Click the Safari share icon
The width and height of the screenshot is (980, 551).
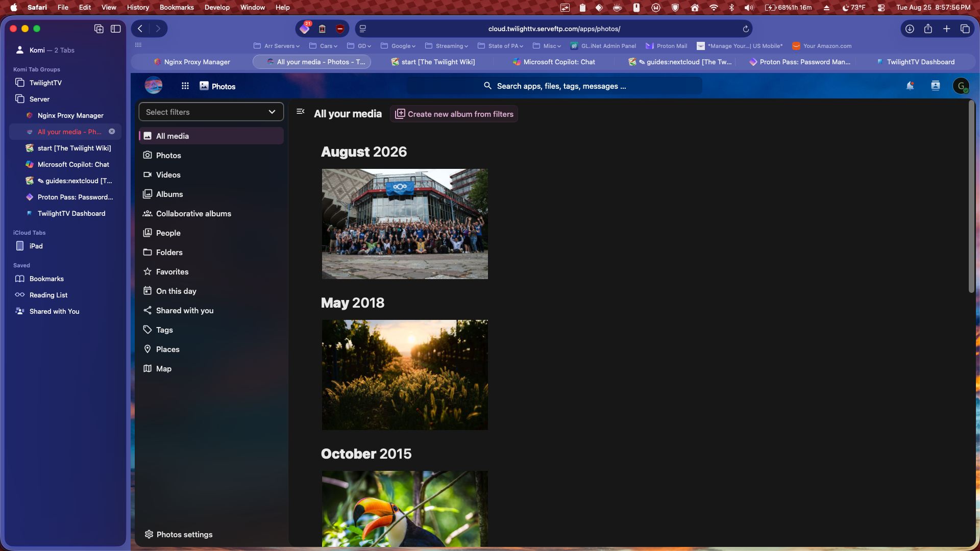[928, 29]
